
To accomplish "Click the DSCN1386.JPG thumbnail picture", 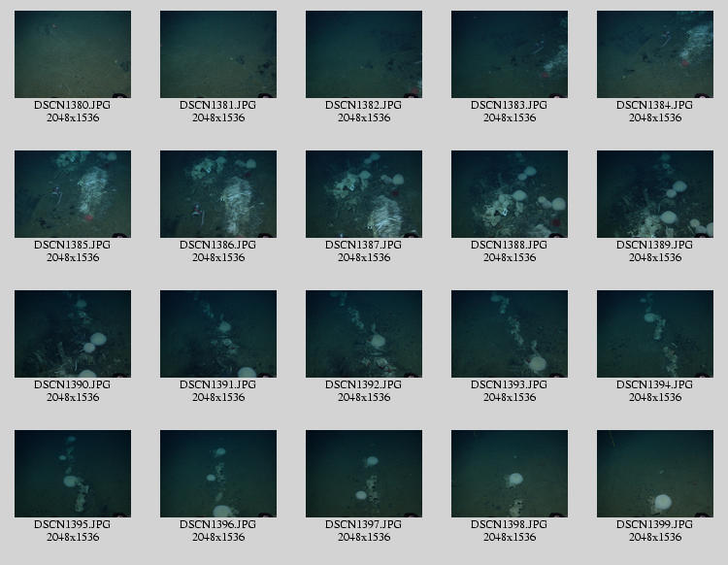I will 218,194.
